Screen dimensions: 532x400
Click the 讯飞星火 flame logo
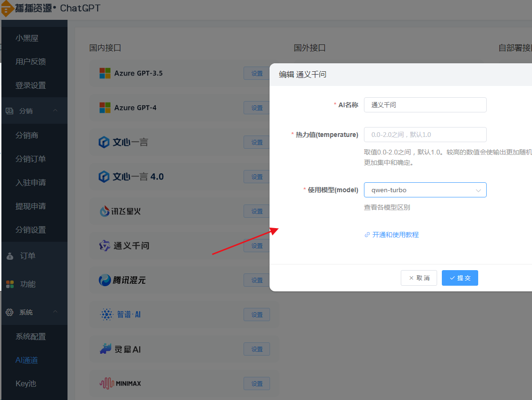[104, 211]
